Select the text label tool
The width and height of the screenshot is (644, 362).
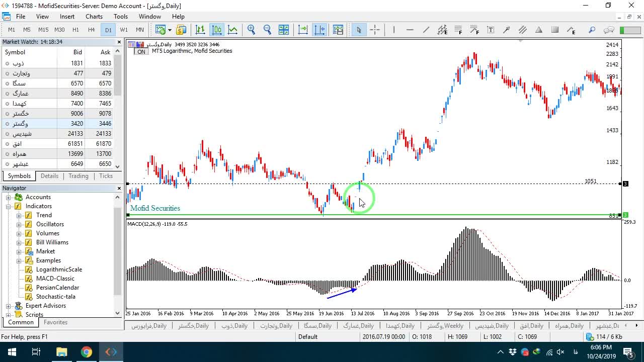[x=491, y=30]
